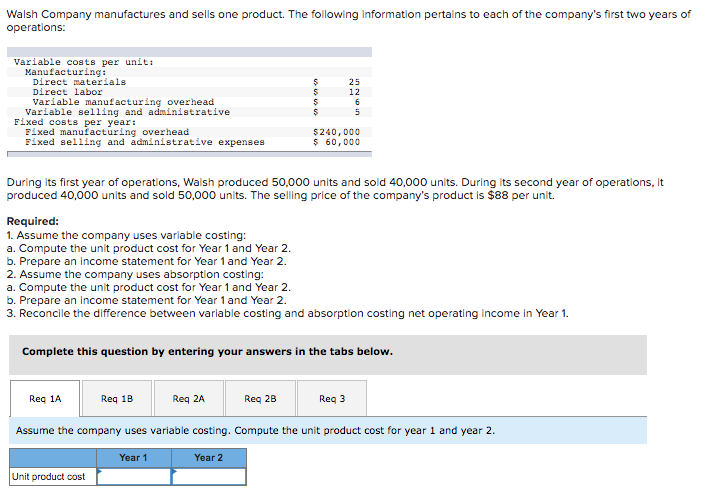
Task: Click the Year 1 column header
Action: (x=134, y=458)
